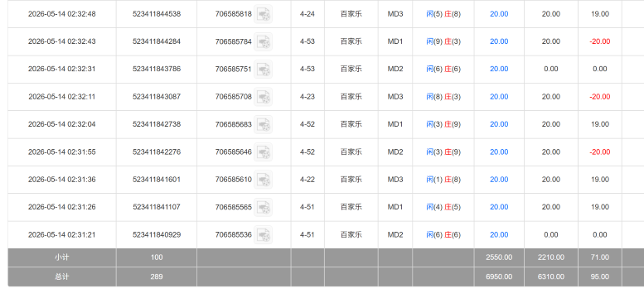
Task: Open game record icon beside 706585536
Action: coord(263,234)
